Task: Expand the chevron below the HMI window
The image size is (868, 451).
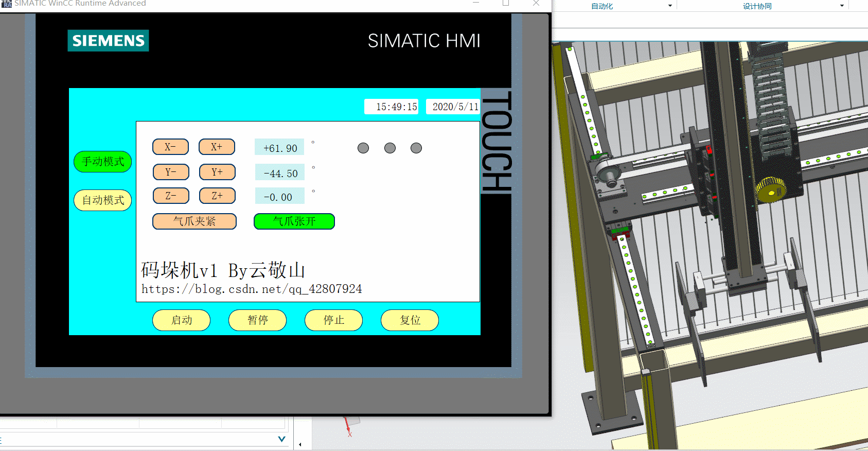Action: (281, 439)
